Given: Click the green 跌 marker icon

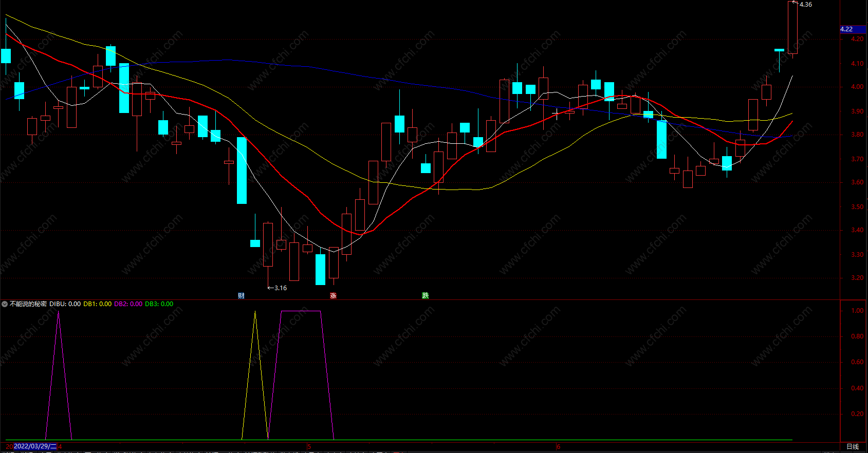Looking at the screenshot, I should (426, 295).
